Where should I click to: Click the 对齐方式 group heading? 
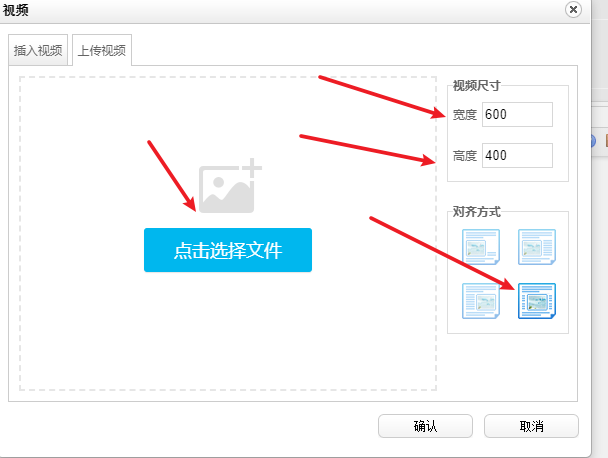tap(476, 211)
